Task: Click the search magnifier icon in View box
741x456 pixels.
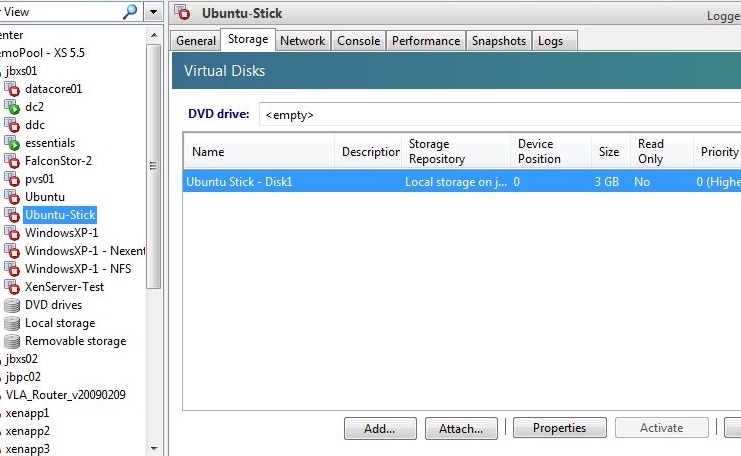Action: (x=130, y=12)
